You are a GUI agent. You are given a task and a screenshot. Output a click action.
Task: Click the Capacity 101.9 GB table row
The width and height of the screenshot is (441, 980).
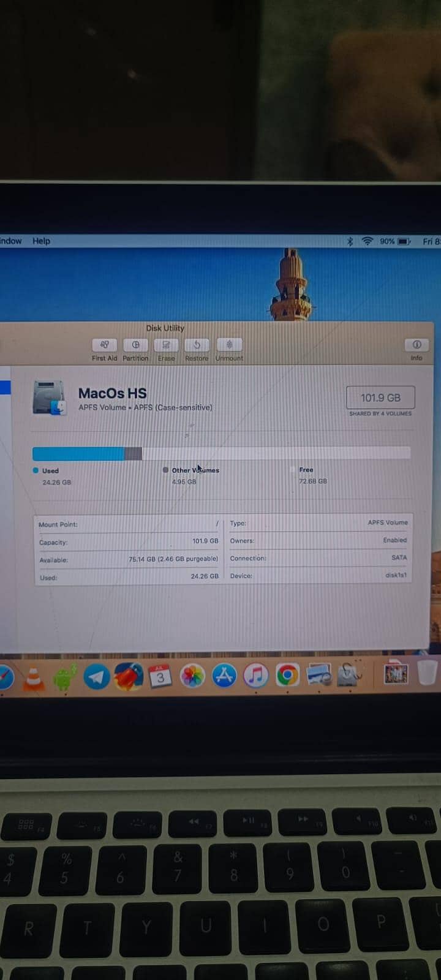(x=129, y=542)
